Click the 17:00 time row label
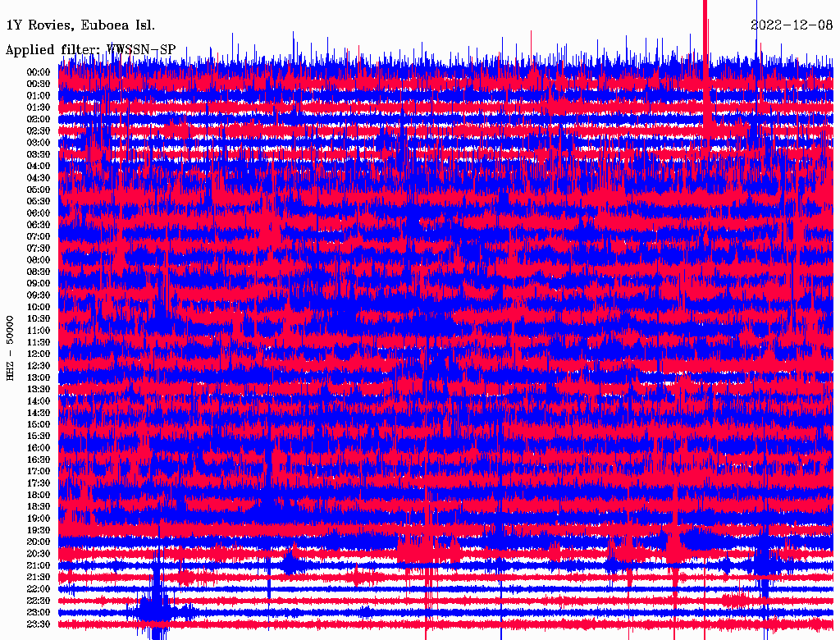The height and width of the screenshot is (640, 840). pyautogui.click(x=39, y=472)
